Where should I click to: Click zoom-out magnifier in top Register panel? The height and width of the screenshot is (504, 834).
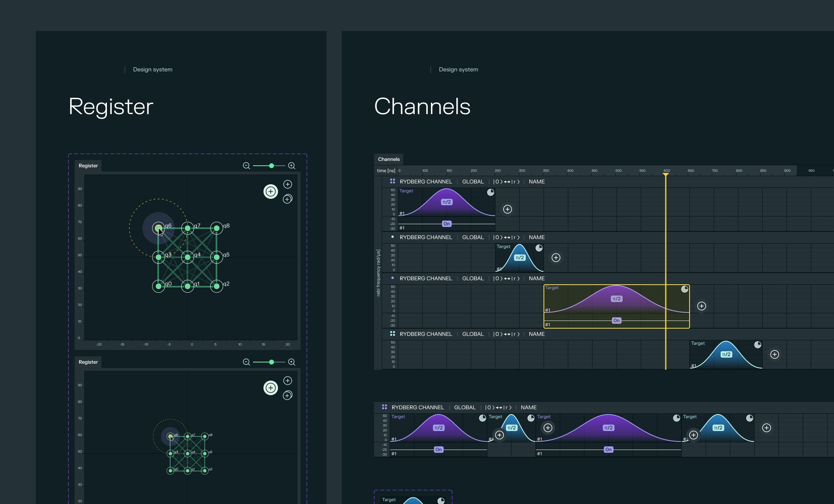pos(246,166)
